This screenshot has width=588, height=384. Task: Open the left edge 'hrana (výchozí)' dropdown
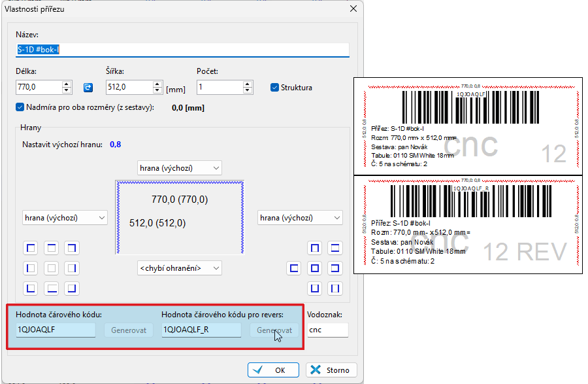pos(65,218)
